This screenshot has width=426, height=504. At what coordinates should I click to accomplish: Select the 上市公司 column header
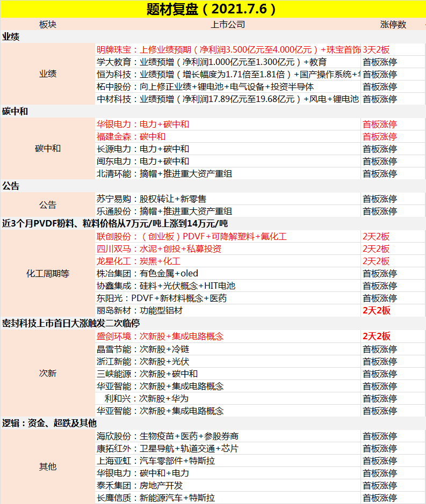click(x=228, y=25)
